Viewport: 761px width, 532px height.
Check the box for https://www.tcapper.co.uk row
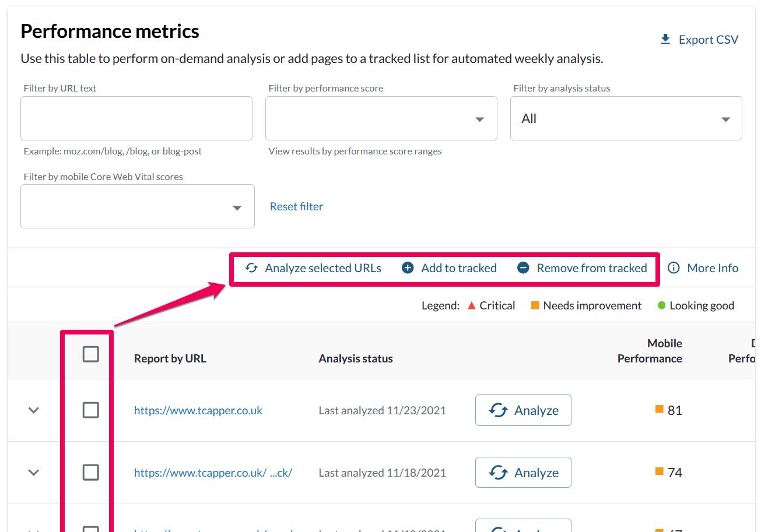(90, 410)
